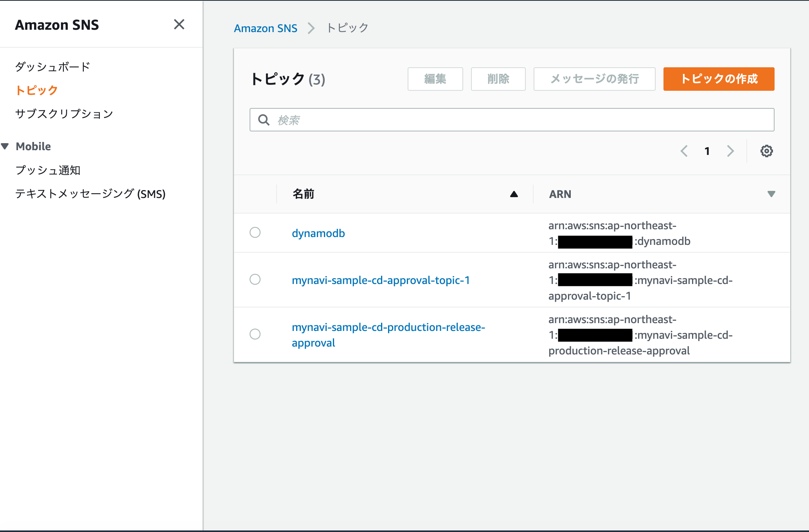809x532 pixels.
Task: Sort topics by name ascending arrow
Action: coord(514,194)
